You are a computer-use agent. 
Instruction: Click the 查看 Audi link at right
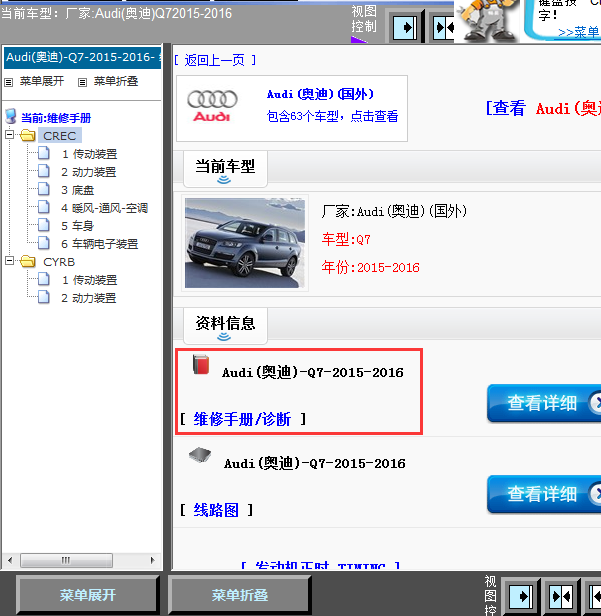click(543, 108)
